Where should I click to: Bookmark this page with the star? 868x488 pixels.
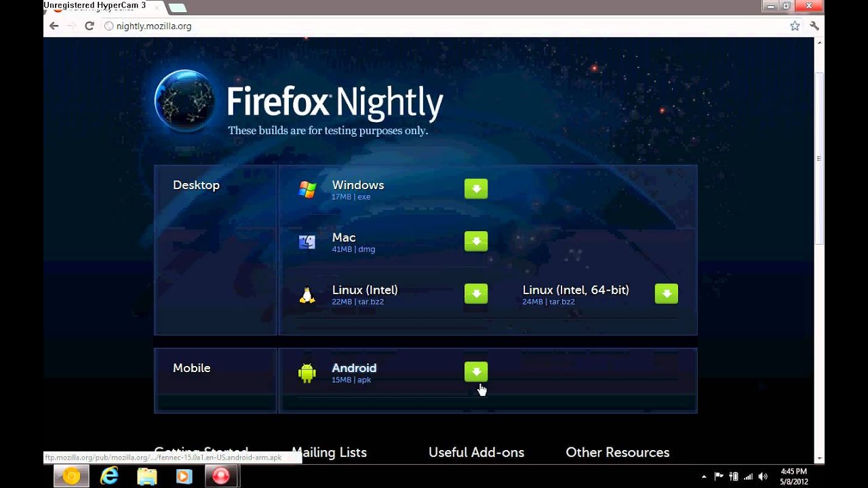click(x=795, y=26)
